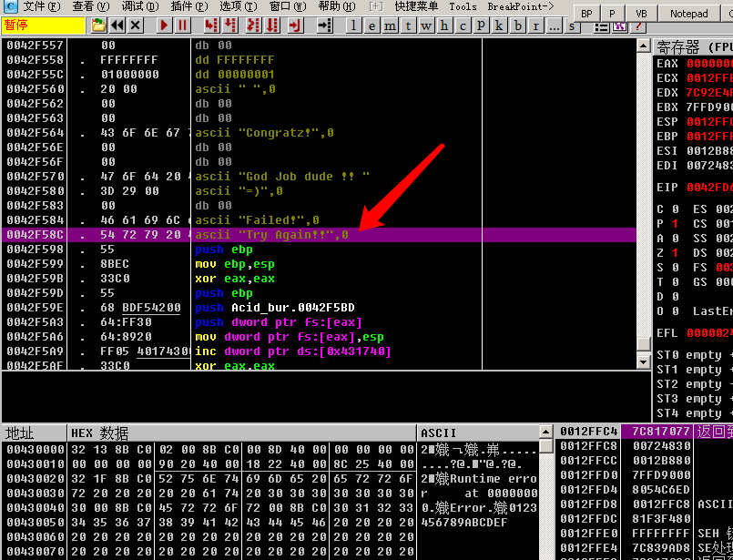Click the CPU window 'C' title icon
Viewport: 733px width, 560px height.
click(x=10, y=6)
